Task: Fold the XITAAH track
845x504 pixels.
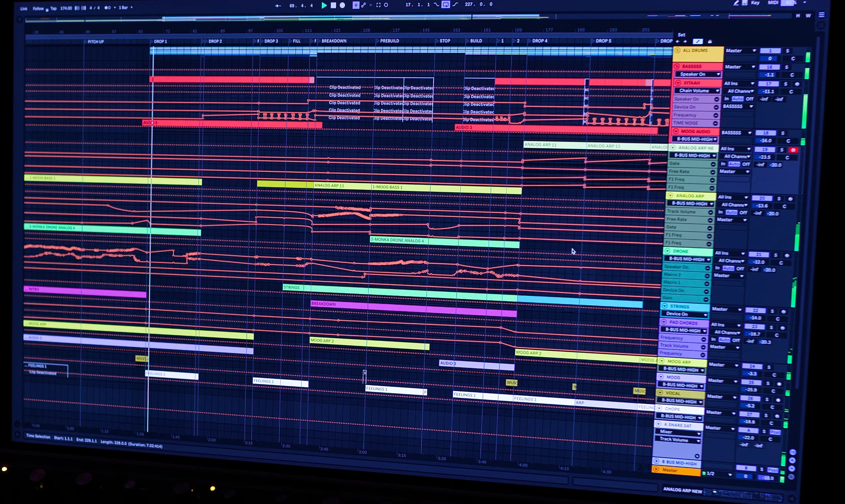Action: [678, 83]
